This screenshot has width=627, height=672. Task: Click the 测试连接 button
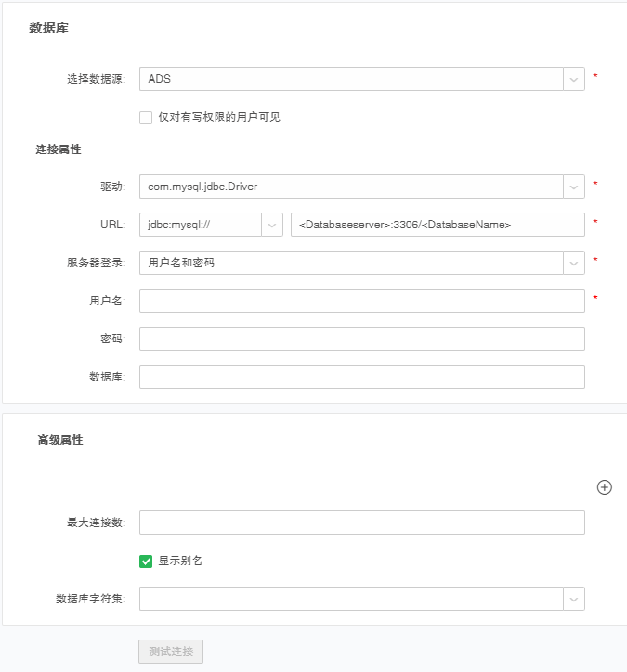(170, 652)
